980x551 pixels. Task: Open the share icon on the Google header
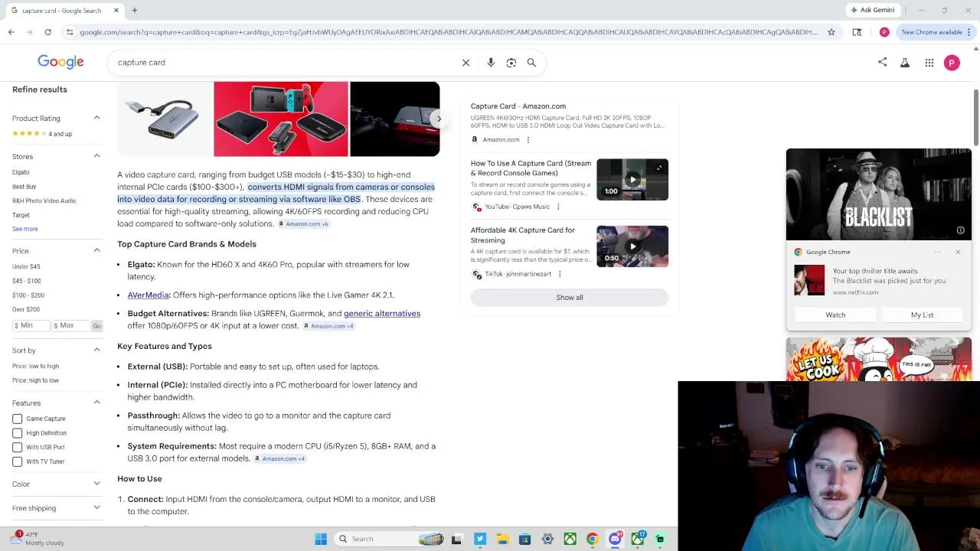pyautogui.click(x=882, y=63)
